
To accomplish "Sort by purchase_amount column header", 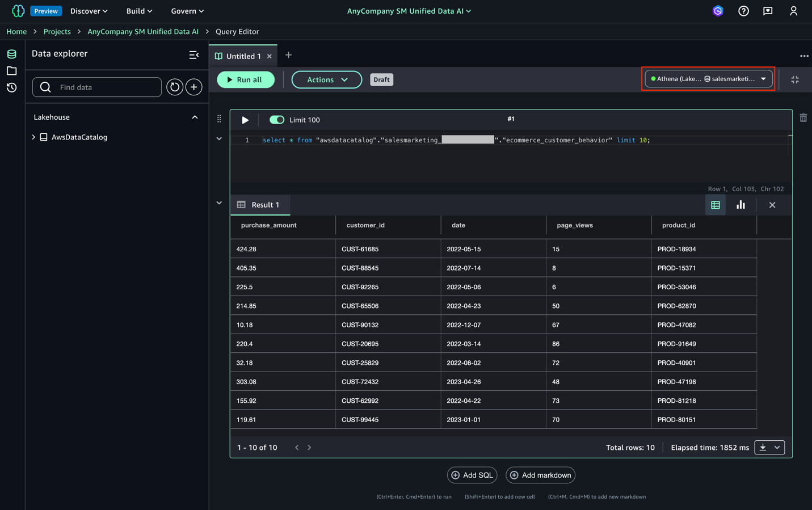I will pyautogui.click(x=268, y=225).
